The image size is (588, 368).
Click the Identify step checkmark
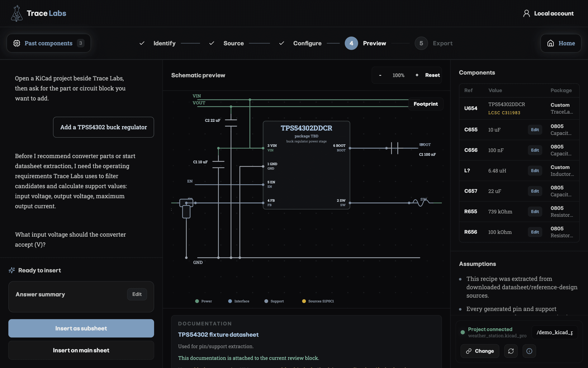[142, 43]
